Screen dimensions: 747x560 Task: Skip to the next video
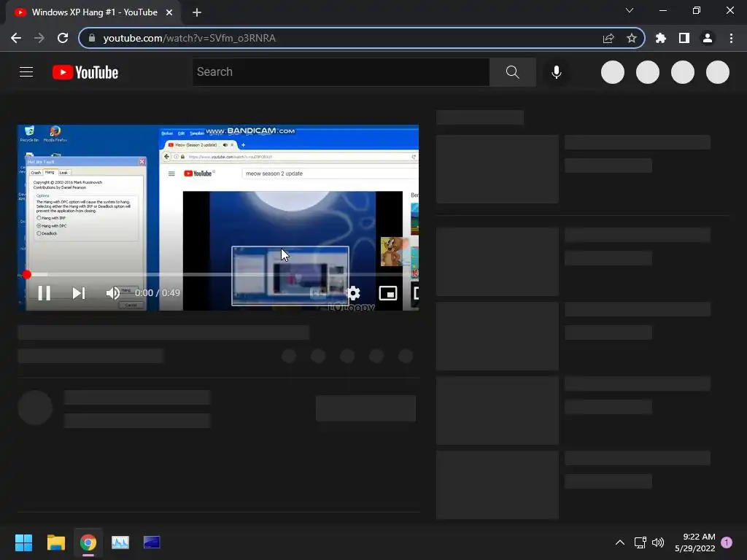pos(79,293)
